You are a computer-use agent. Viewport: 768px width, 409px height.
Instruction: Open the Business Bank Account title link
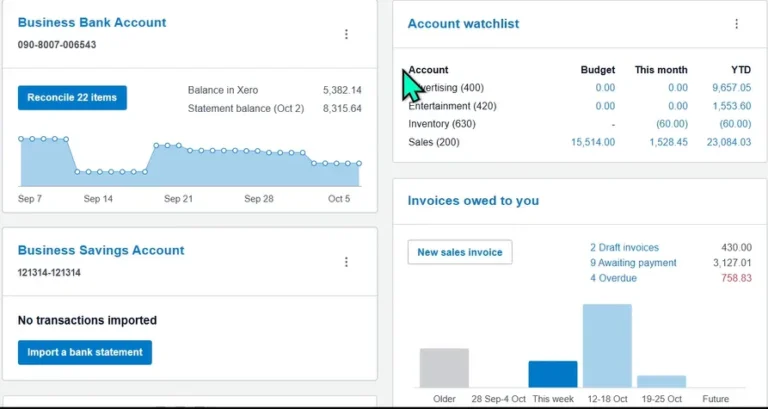(x=92, y=22)
